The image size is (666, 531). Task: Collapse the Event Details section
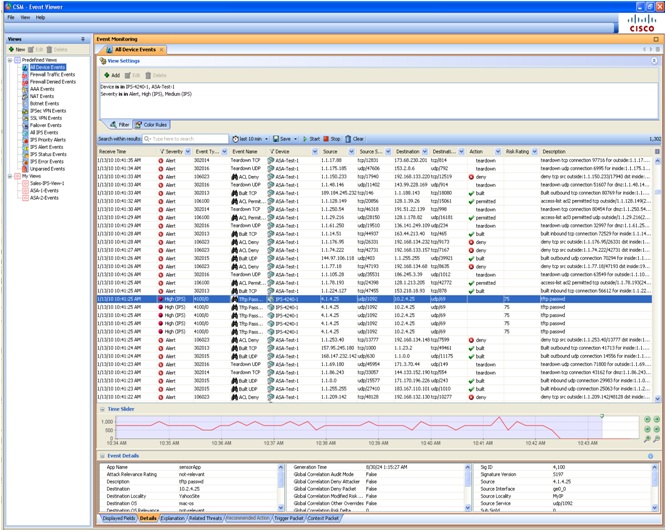point(102,456)
